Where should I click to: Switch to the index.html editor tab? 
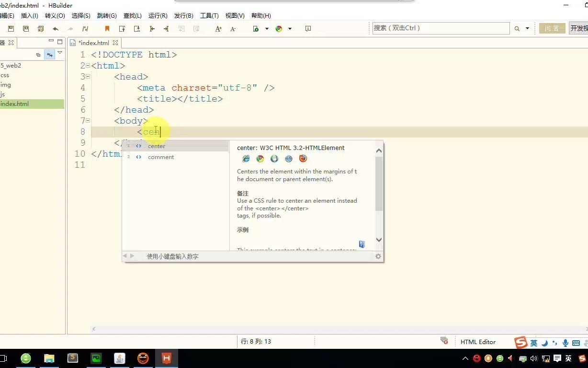click(94, 42)
